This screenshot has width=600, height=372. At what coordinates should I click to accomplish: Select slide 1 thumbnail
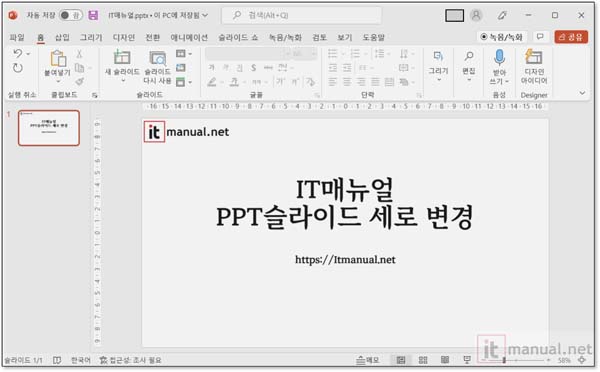coord(49,128)
